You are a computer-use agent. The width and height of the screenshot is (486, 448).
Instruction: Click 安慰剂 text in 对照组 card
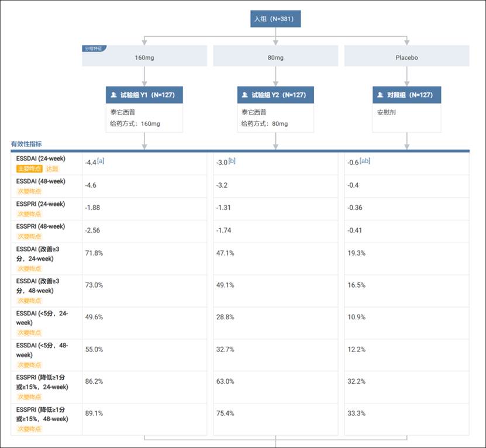(x=387, y=112)
